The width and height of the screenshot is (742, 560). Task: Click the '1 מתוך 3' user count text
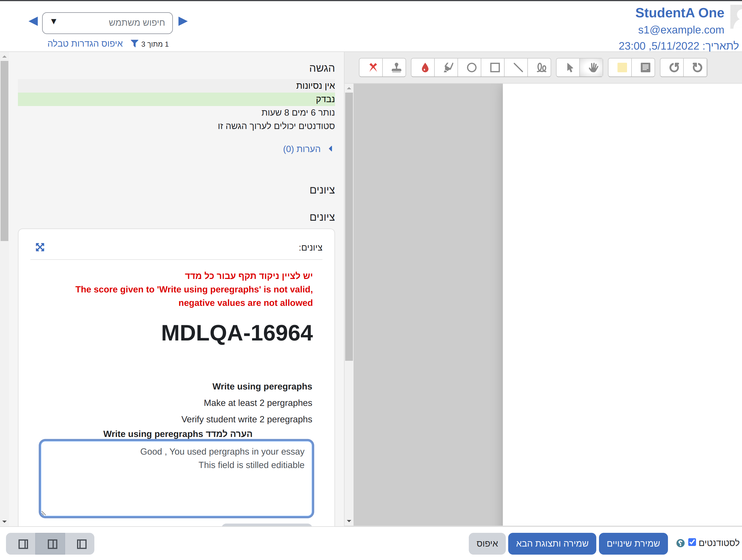pos(155,44)
